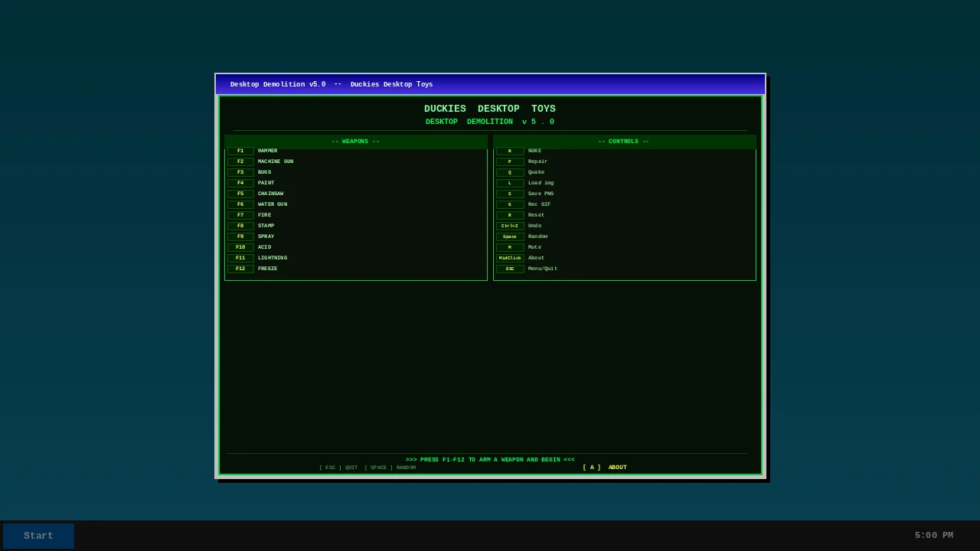Click the PRESS F1-F12 TO ARM prompt

(x=490, y=460)
